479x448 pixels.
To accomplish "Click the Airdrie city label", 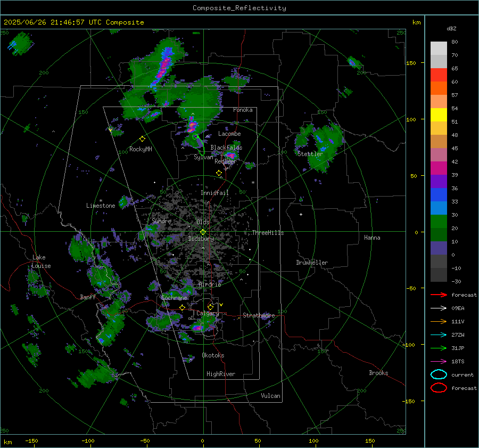I will [x=210, y=284].
